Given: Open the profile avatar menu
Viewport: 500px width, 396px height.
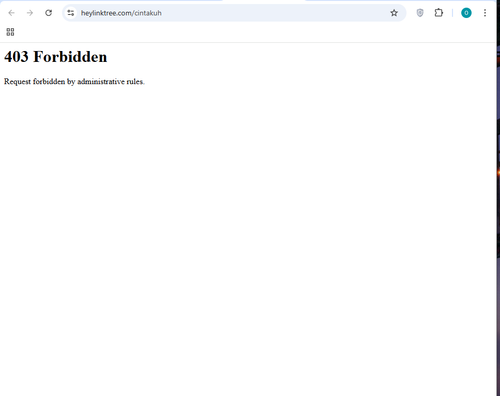Looking at the screenshot, I should (x=466, y=13).
